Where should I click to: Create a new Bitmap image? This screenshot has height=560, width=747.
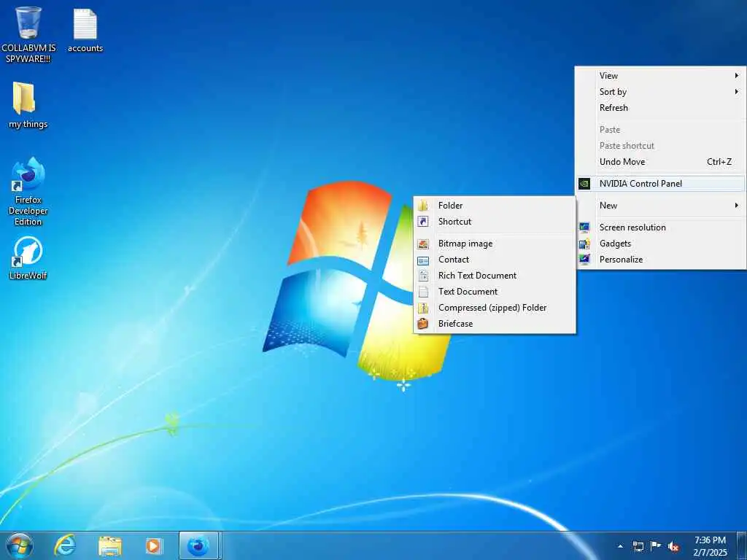(495, 244)
